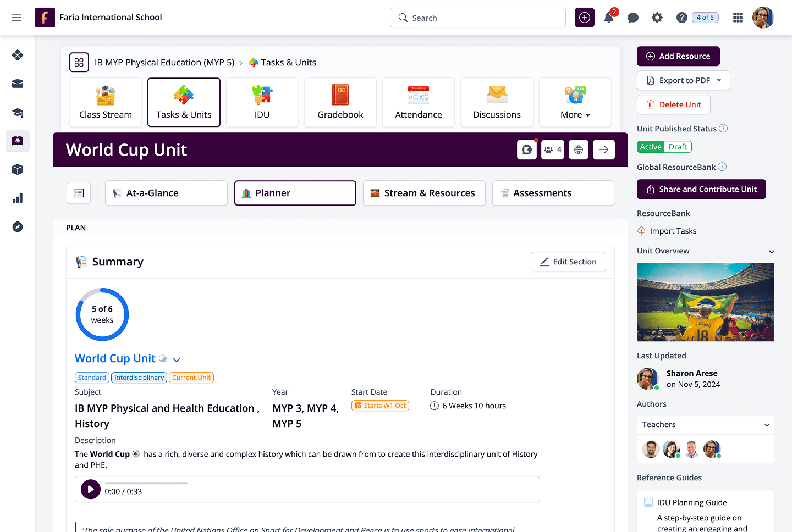
Task: Click the next unit arrow icon
Action: (604, 149)
